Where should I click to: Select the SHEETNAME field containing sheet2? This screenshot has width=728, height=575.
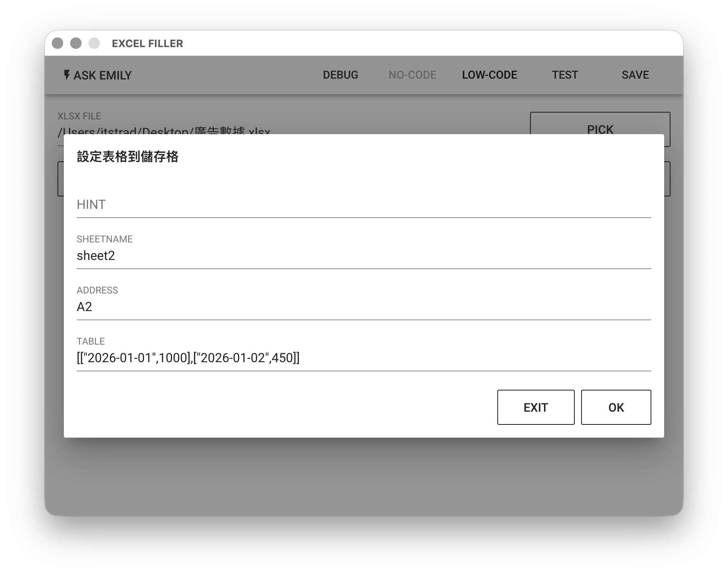[363, 256]
